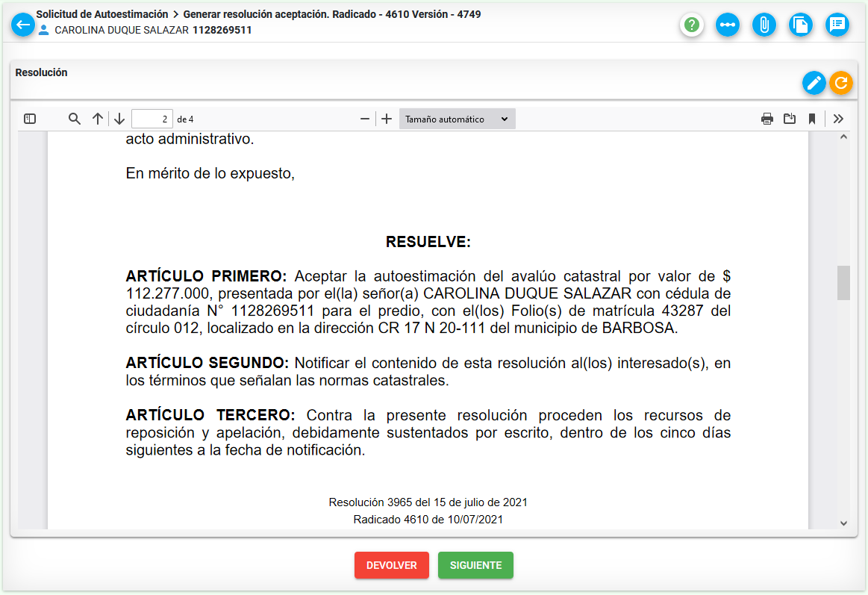The width and height of the screenshot is (868, 595).
Task: Zoom in with the plus icon
Action: click(x=387, y=119)
